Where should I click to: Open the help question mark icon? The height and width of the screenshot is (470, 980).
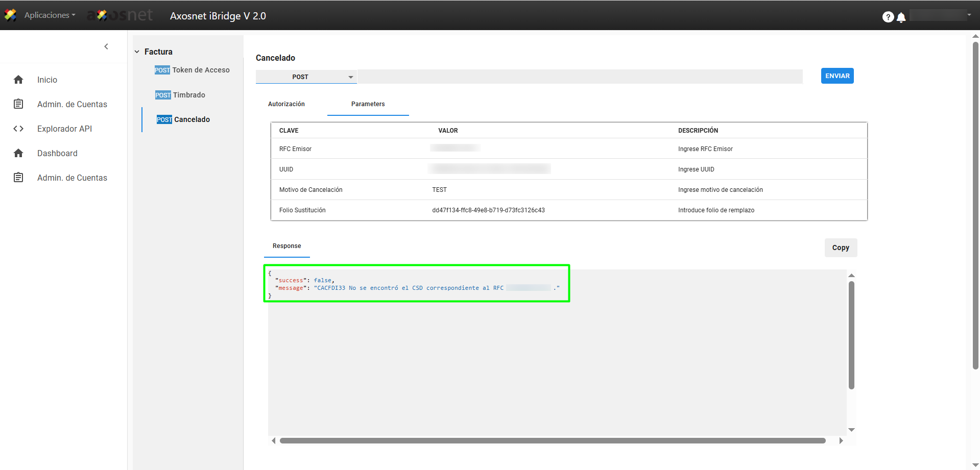coord(888,17)
